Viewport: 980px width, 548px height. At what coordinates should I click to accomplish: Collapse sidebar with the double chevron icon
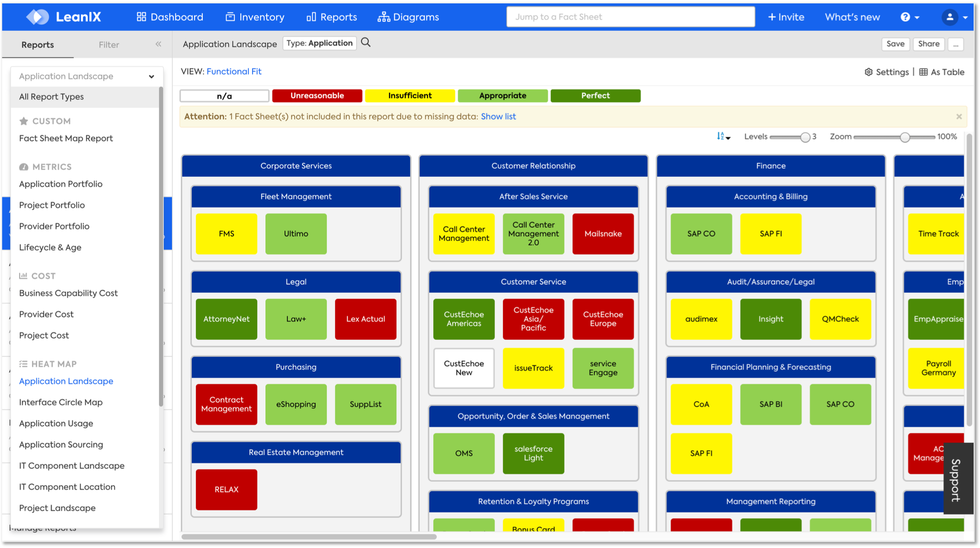[158, 44]
